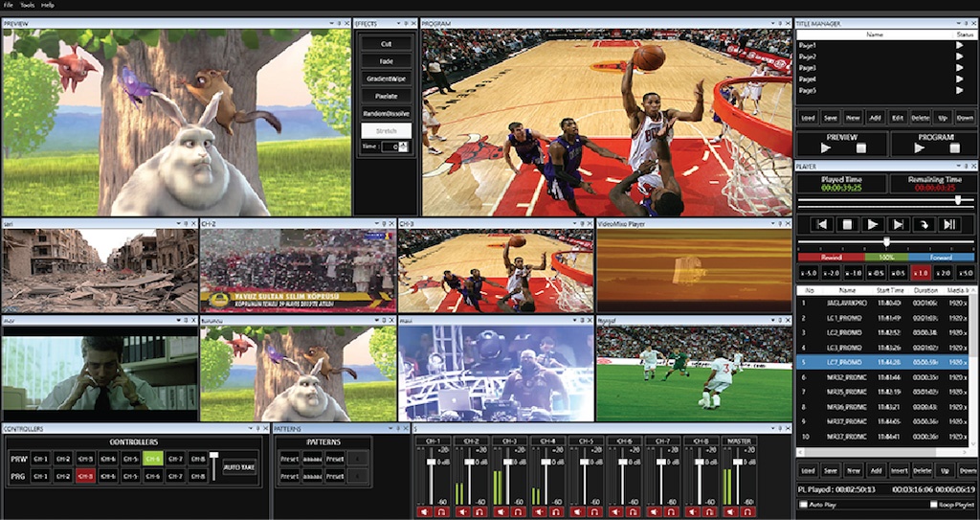Choose the Fade transition effect

click(x=387, y=61)
